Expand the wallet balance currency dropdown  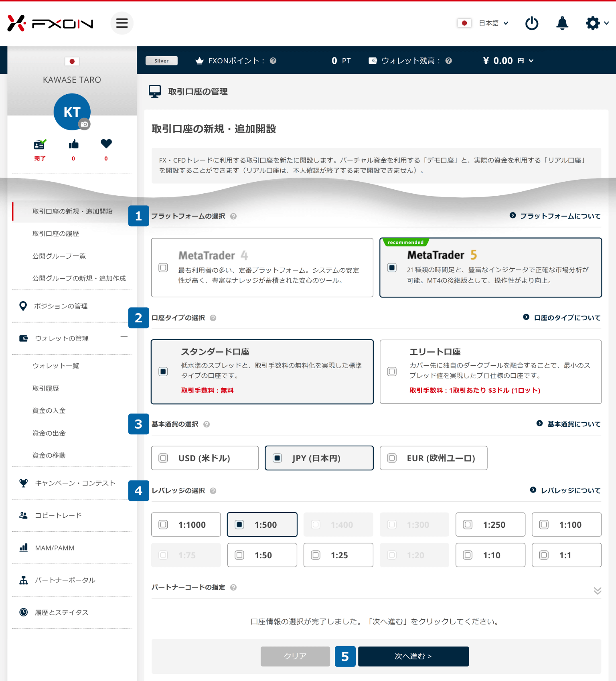click(x=531, y=61)
